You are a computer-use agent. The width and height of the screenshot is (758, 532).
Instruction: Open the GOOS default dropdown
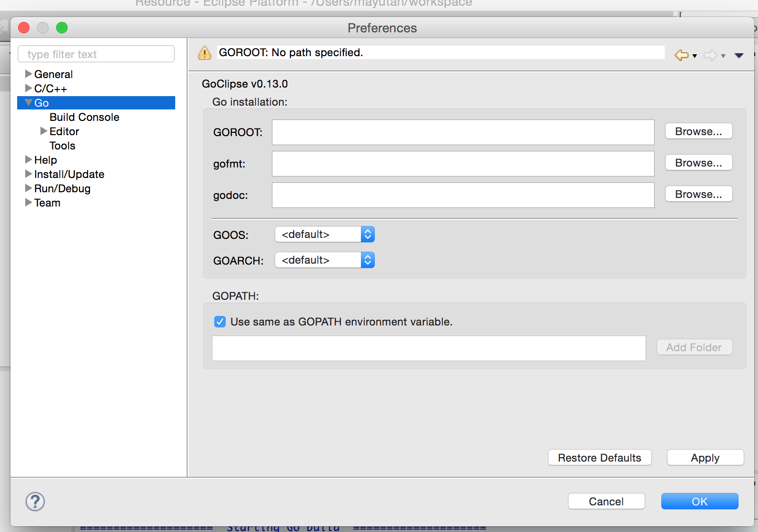[325, 234]
